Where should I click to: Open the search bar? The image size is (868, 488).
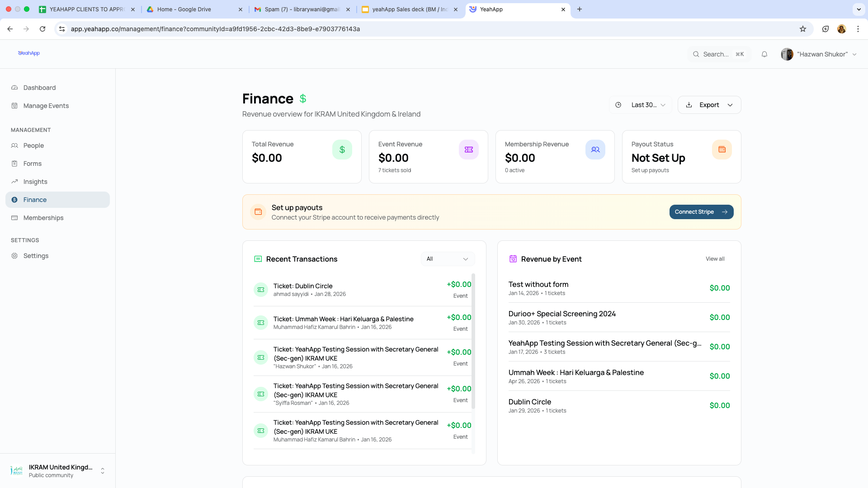(x=719, y=54)
